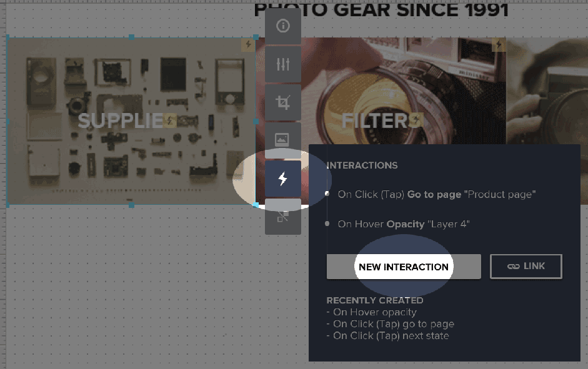Click lightning badge beside FILTERS text
The height and width of the screenshot is (369, 588).
tap(416, 120)
